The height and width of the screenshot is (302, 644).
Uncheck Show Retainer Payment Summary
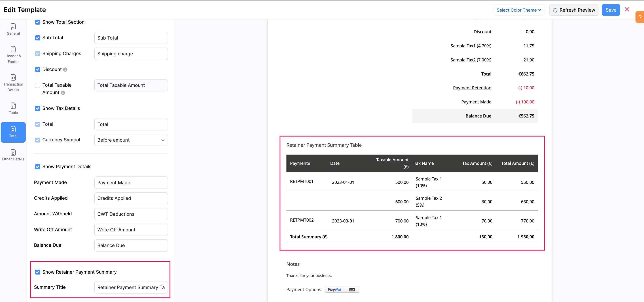pyautogui.click(x=38, y=272)
